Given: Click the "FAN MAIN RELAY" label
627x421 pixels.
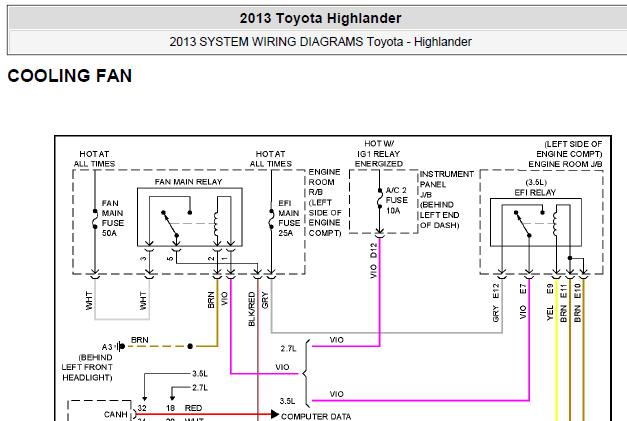Looking at the screenshot, I should [x=188, y=182].
